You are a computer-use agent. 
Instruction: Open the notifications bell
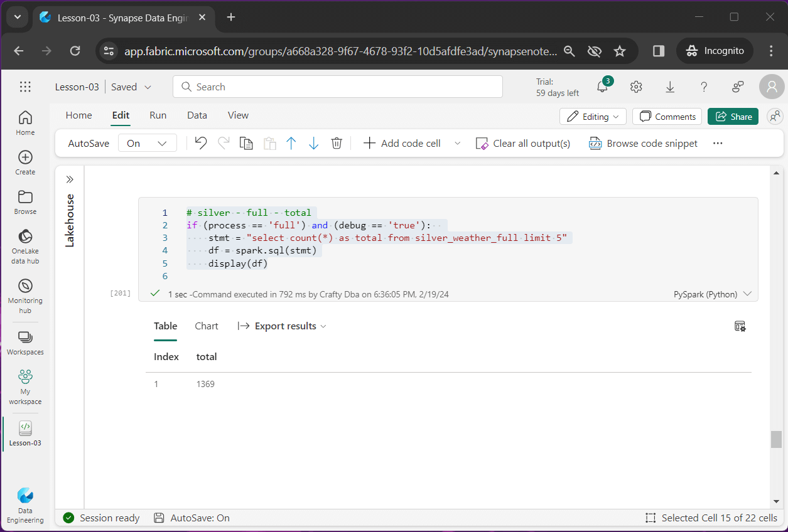(x=602, y=87)
